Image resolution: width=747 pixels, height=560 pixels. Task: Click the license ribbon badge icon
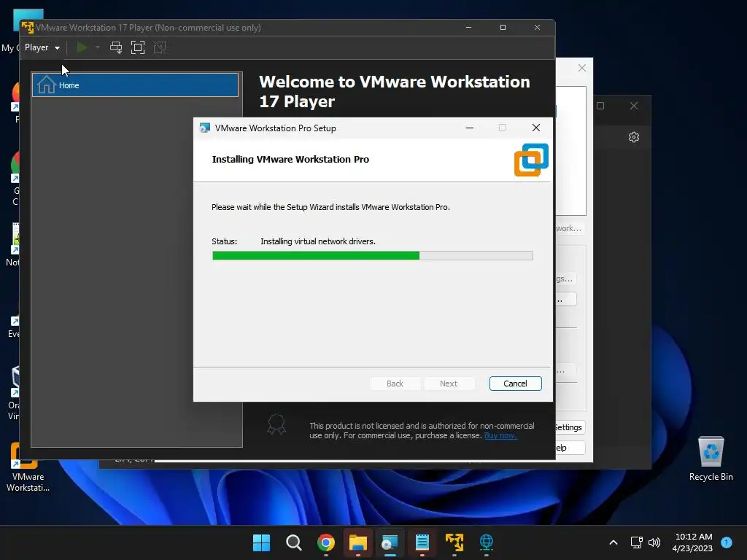point(276,424)
